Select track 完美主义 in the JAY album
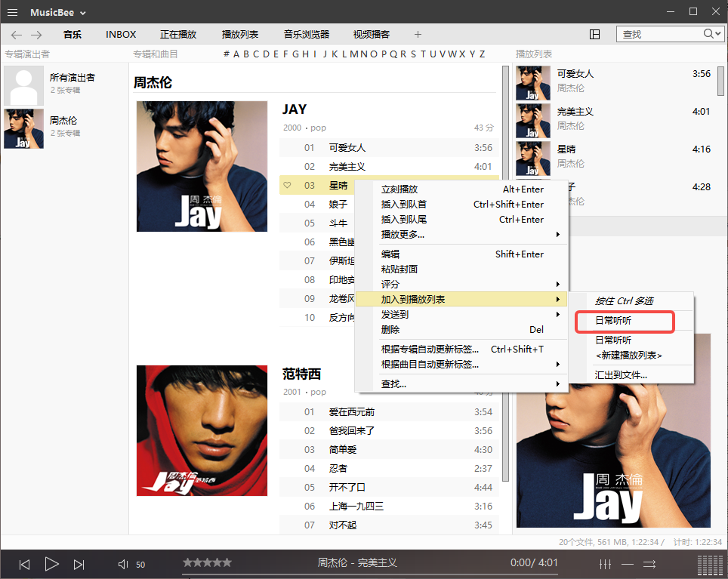 coord(389,167)
